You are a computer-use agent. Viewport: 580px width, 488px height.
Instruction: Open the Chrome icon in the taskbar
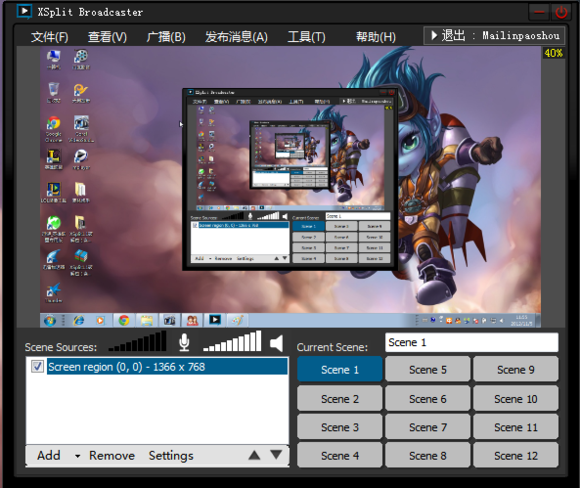click(x=124, y=320)
